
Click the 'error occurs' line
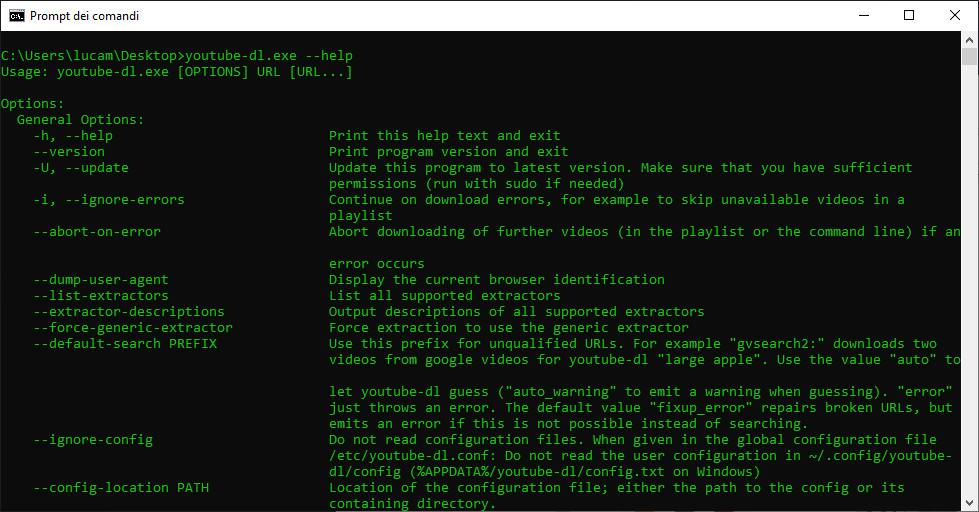376,263
